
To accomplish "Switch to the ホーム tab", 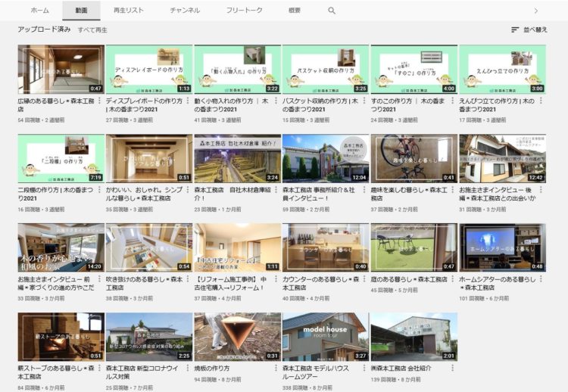I will pyautogui.click(x=40, y=11).
